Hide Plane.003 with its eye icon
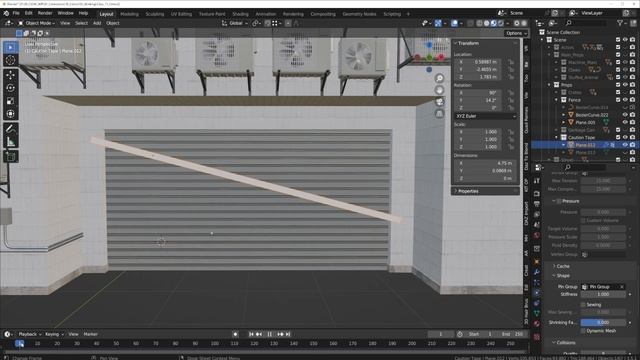Screen dimensions: 640x360 click(625, 122)
